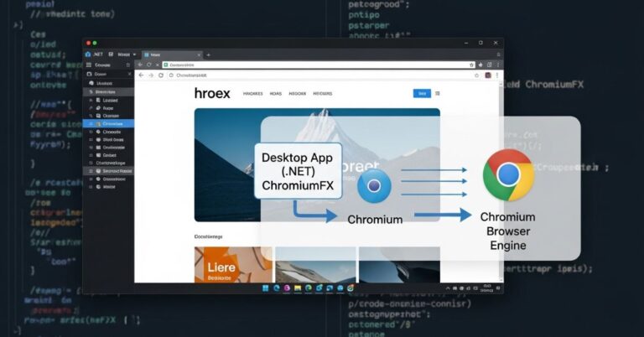Open first nav link right of hroex logo
This screenshot has width=644, height=337.
coord(252,94)
